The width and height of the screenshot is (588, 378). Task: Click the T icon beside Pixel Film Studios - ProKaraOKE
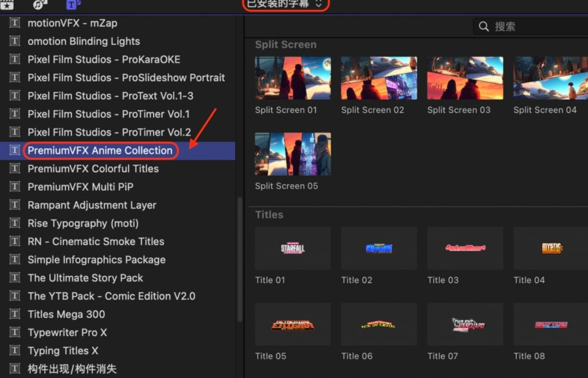tap(14, 59)
